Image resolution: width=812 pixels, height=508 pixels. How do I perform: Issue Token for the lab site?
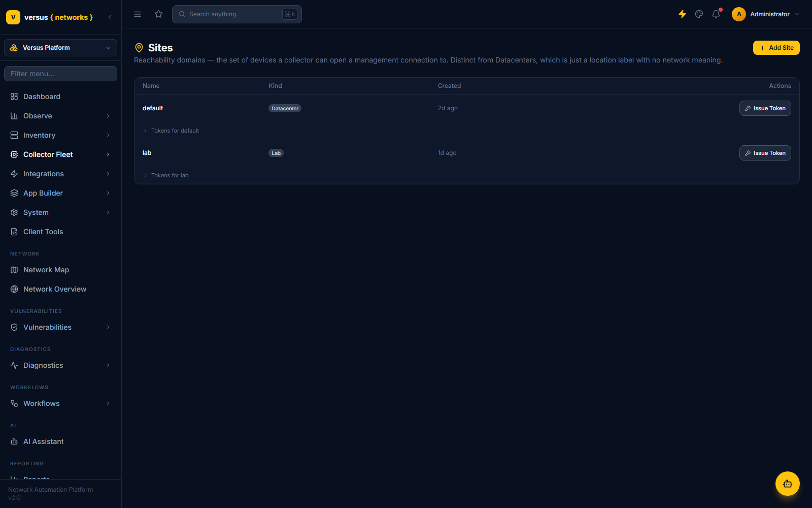pyautogui.click(x=765, y=153)
